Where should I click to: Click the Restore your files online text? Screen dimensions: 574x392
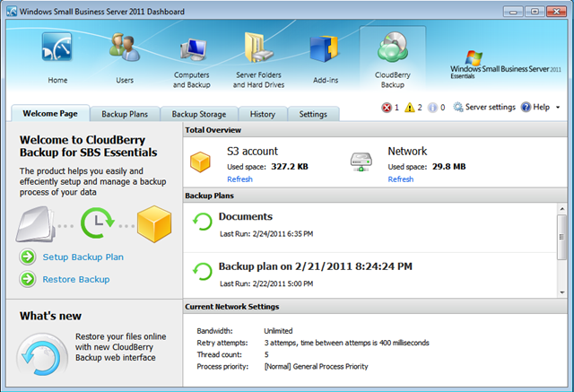(x=121, y=347)
